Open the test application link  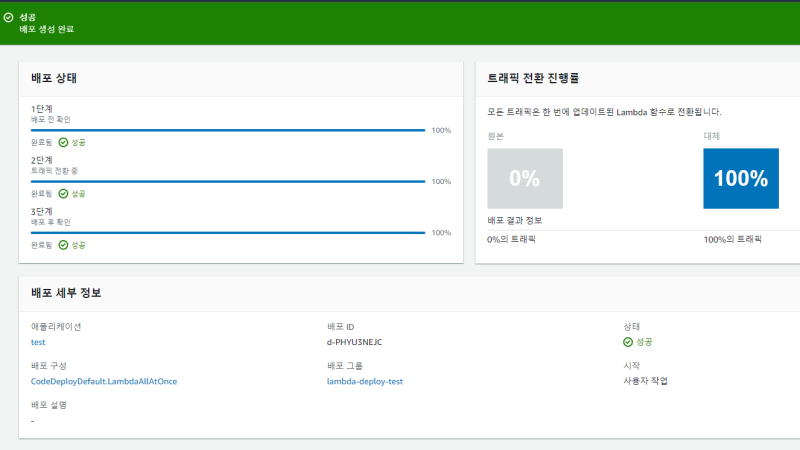click(39, 342)
